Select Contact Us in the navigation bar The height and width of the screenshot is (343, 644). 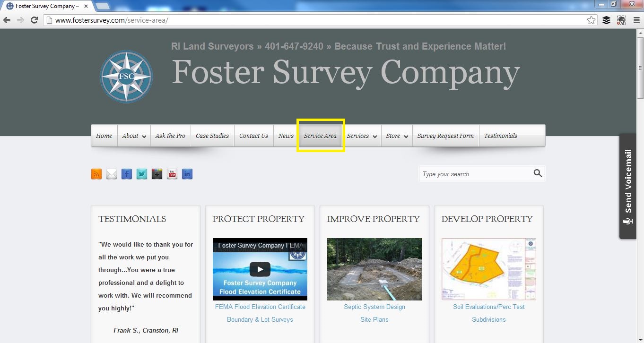click(x=253, y=136)
